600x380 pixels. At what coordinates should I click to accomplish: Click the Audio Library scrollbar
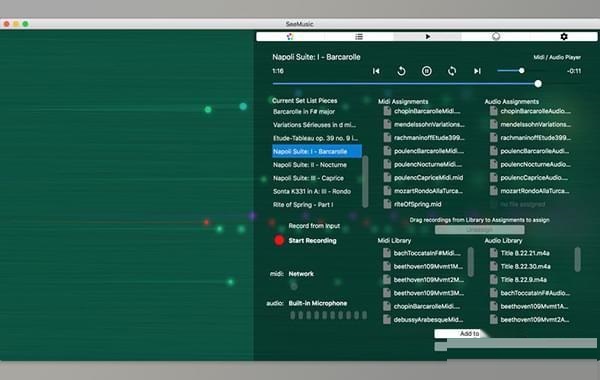(577, 259)
